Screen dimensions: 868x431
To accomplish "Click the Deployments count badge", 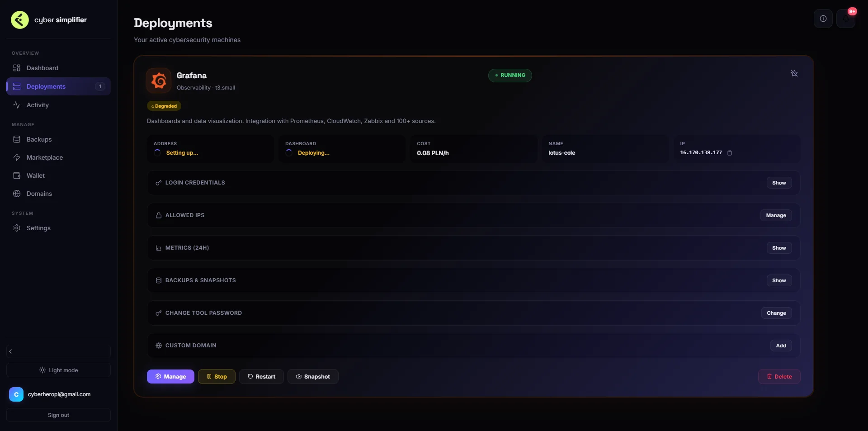I will (100, 86).
